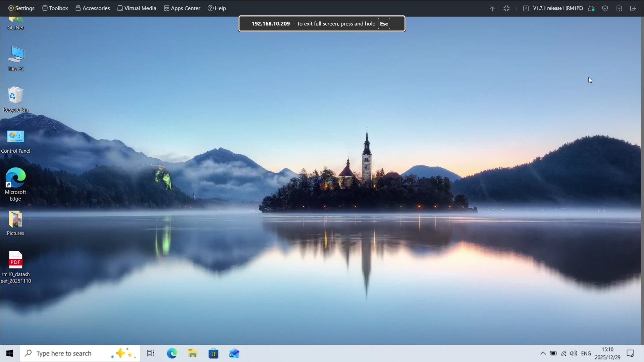Open the security shield icon
Viewport: 644px width, 362px height.
coord(605,8)
